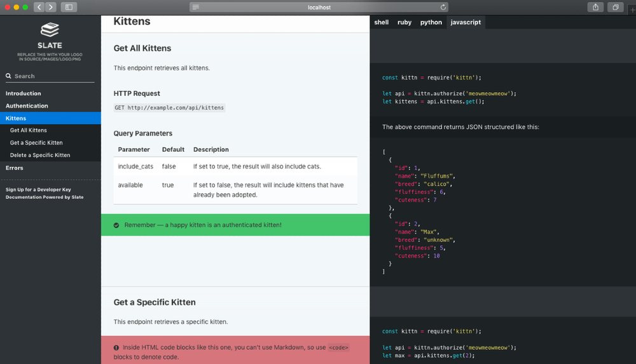Navigate to the Authentication section
Screen dimensions: 636x364
pos(27,106)
